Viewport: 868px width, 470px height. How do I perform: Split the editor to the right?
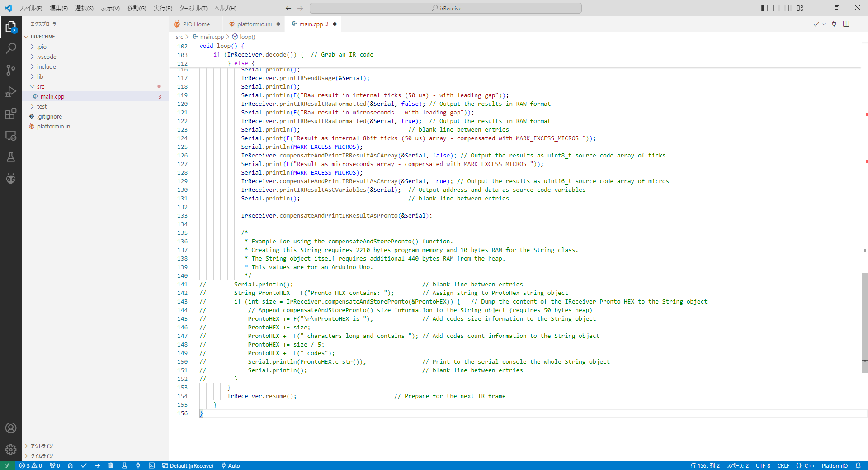[846, 24]
